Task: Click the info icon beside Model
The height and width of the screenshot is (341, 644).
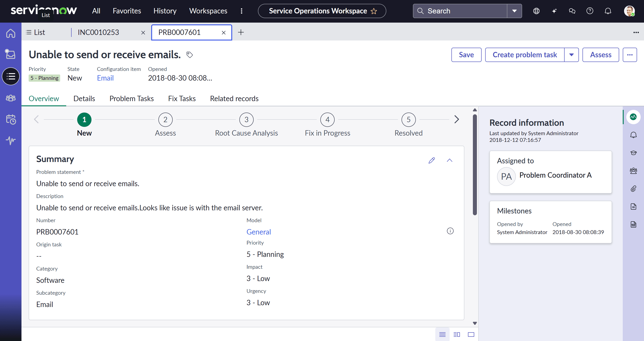Action: tap(450, 231)
